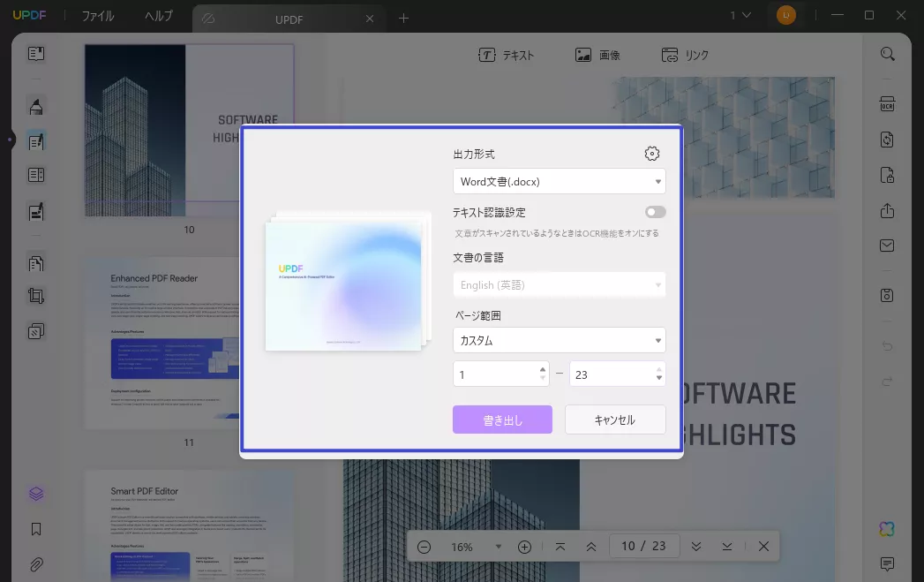Open the Protect PDF lock icon
The image size is (924, 582).
tap(888, 175)
